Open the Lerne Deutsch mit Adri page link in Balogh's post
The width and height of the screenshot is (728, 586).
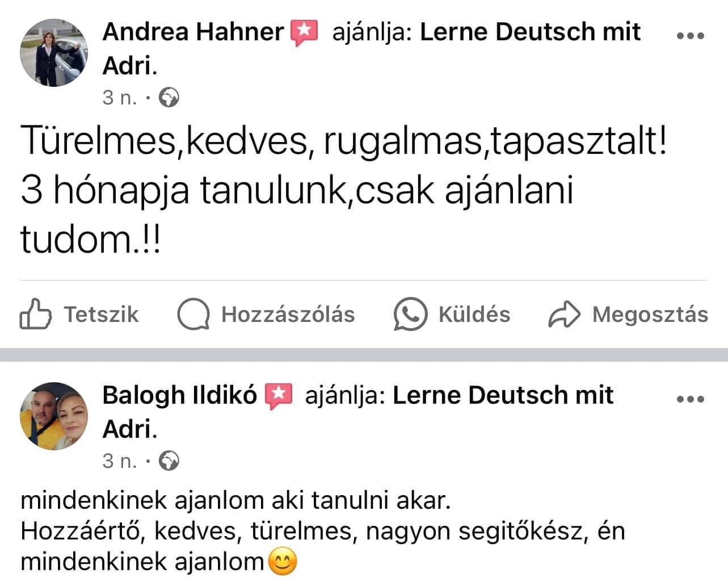(x=503, y=395)
